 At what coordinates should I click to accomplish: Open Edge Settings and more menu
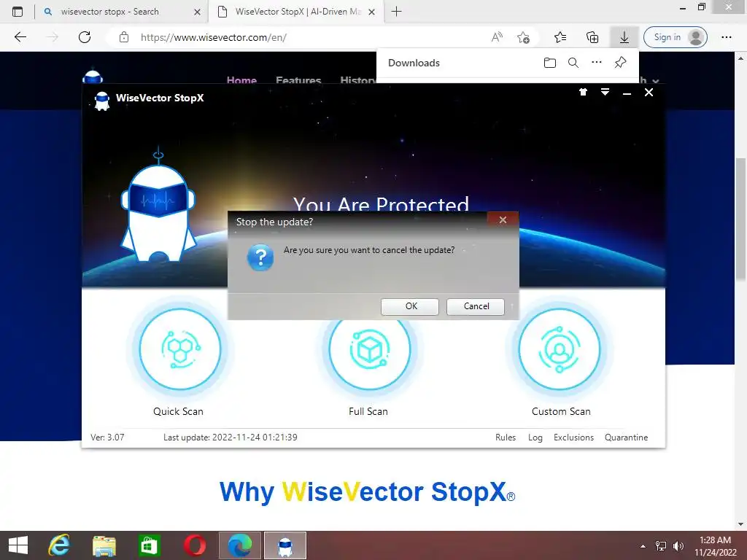click(x=726, y=37)
